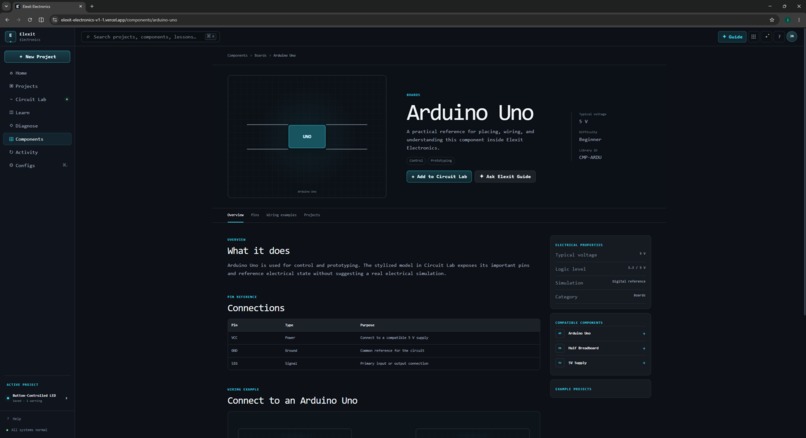Click the arrow on Half Breadboard row
Screen dimensions: 806x438
tap(644, 349)
